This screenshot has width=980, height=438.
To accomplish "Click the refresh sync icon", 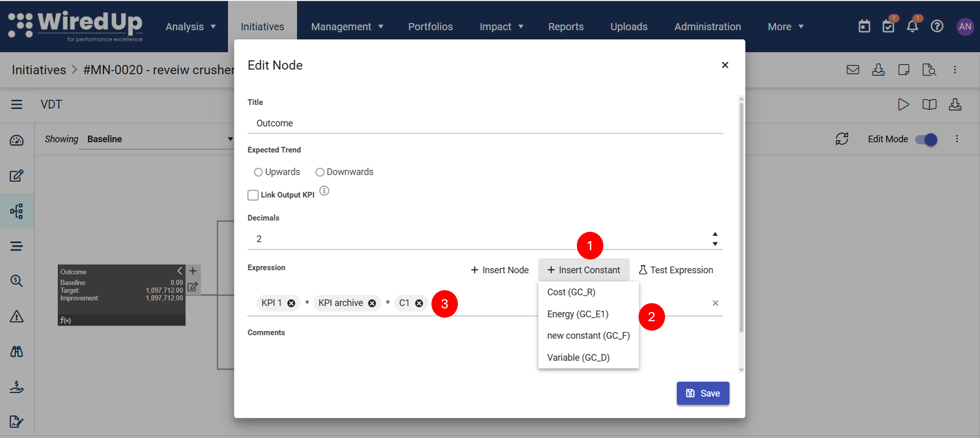I will [x=841, y=139].
